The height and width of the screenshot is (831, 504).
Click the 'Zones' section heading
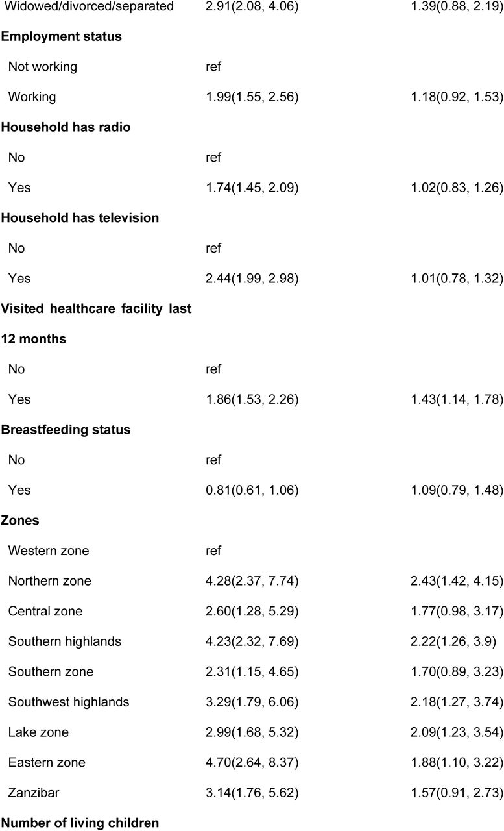[x=20, y=521]
